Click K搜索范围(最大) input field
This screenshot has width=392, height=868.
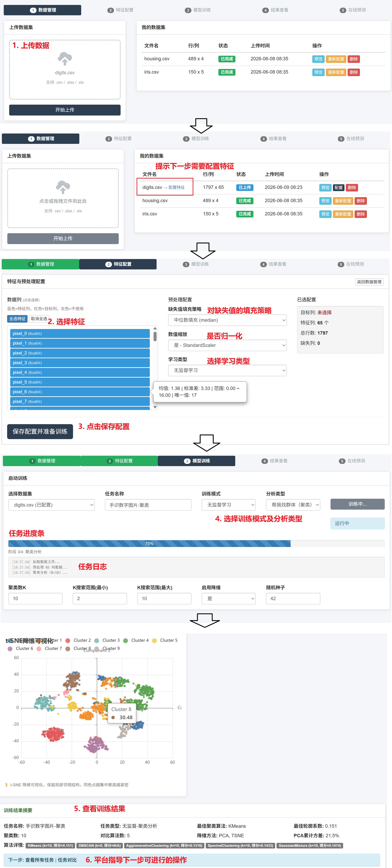[164, 598]
